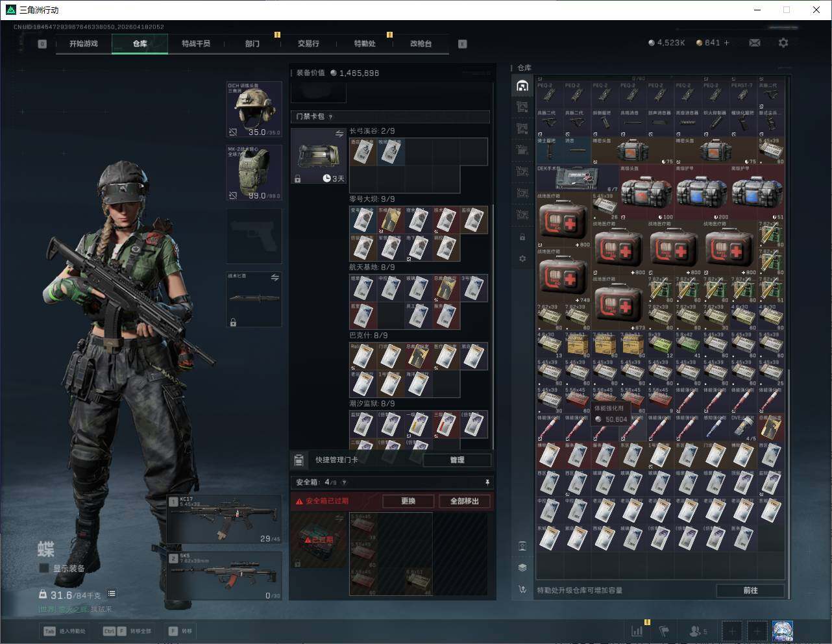Open the 改枪台 tab
The height and width of the screenshot is (644, 832).
tap(421, 43)
